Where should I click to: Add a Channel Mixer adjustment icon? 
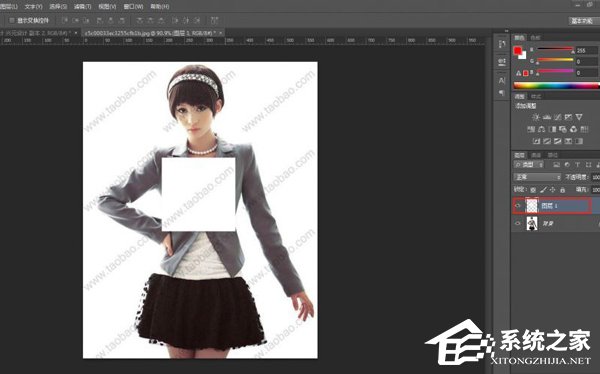[573, 129]
